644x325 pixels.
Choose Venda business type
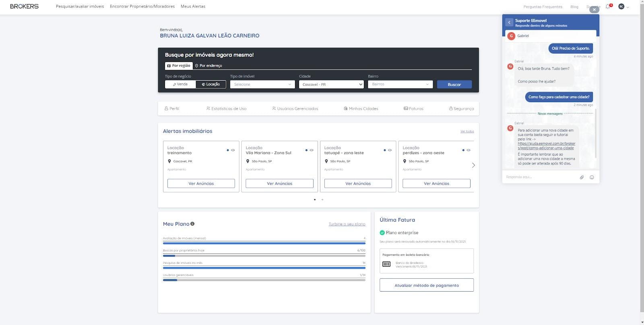tap(180, 84)
